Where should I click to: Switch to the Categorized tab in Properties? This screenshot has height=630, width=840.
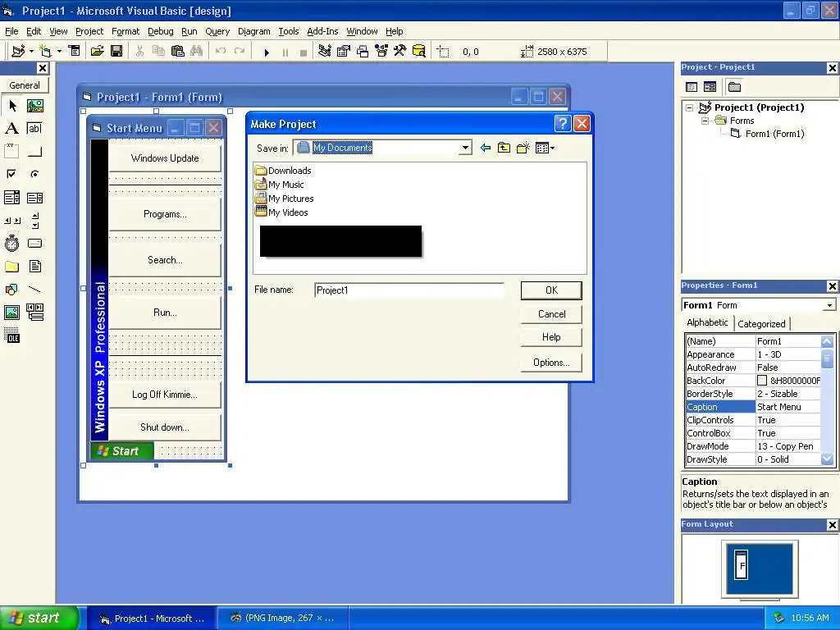[761, 323]
